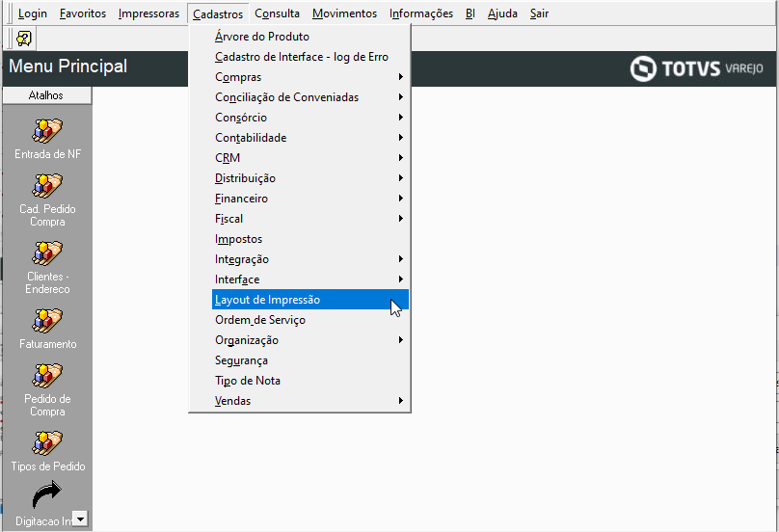Select Cadastro de Interface - log de Erro
Screen dimensions: 779x532
click(x=310, y=57)
